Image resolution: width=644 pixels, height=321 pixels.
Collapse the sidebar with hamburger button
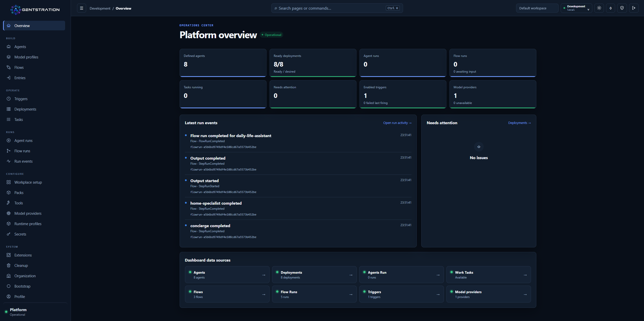pos(82,8)
